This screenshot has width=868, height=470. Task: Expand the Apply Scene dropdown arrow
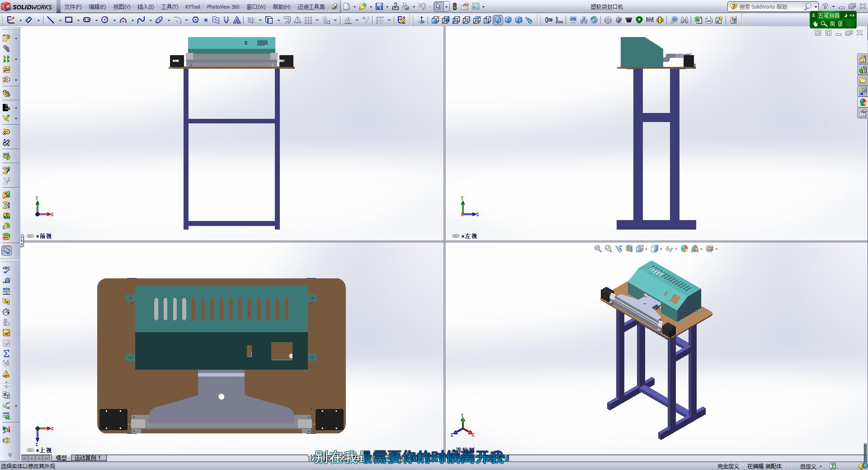tap(702, 249)
